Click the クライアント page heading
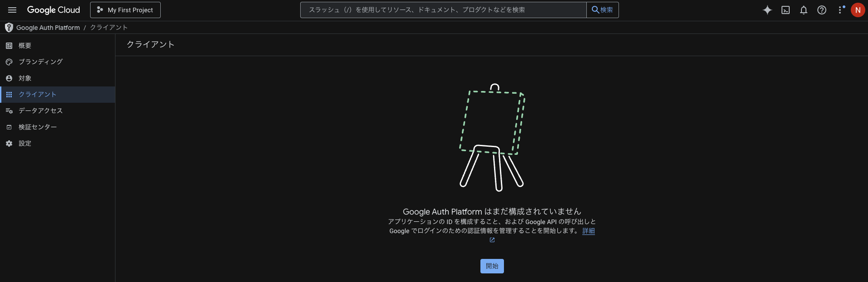868x282 pixels. 150,44
